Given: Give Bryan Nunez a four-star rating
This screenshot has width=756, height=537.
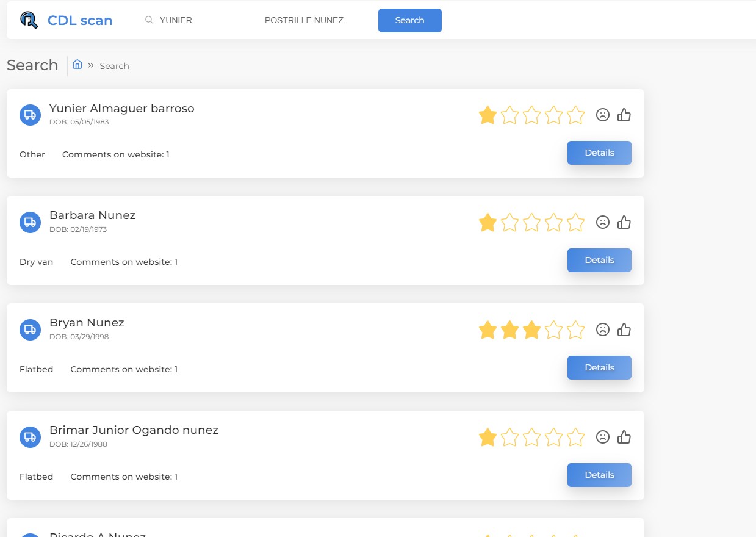Looking at the screenshot, I should (553, 330).
